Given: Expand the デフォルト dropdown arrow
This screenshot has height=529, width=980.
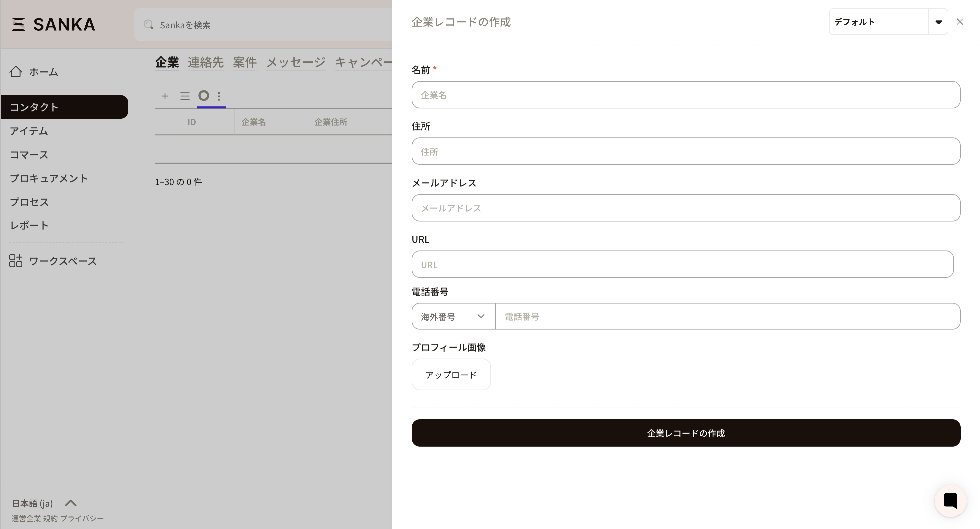Looking at the screenshot, I should [938, 22].
